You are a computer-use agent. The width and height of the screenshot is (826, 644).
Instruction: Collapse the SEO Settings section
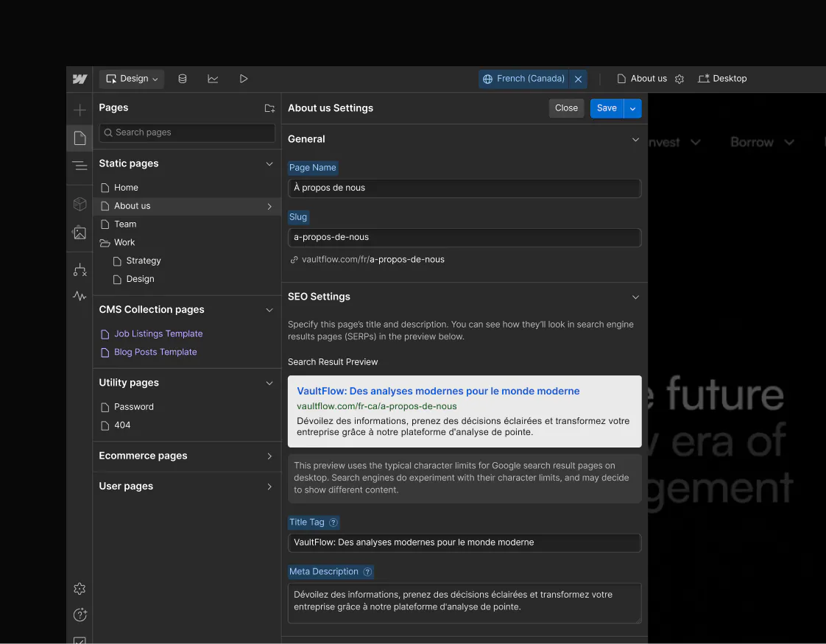tap(635, 297)
